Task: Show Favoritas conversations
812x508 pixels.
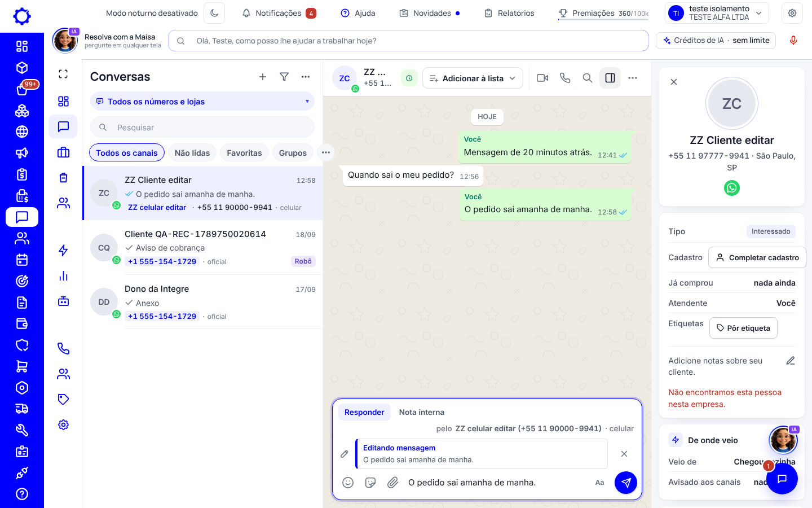Action: coord(244,153)
